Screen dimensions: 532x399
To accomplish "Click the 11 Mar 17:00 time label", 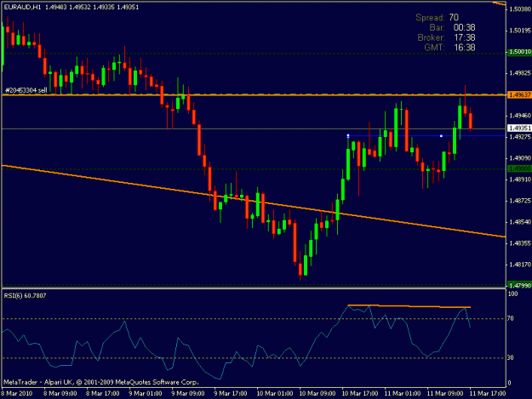I will tap(488, 394).
